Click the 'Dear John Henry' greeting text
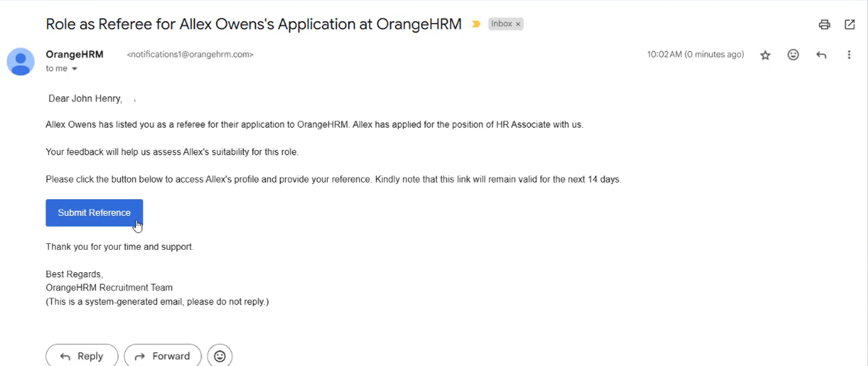The width and height of the screenshot is (868, 366). (x=85, y=98)
